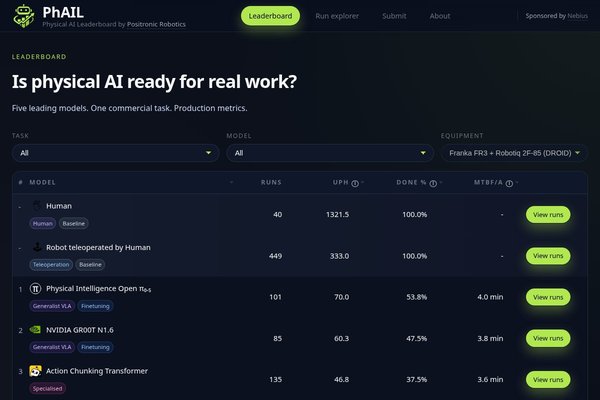This screenshot has width=600, height=400.
Task: Click 'Robot teleoperated by Human' model name
Action: tap(98, 247)
